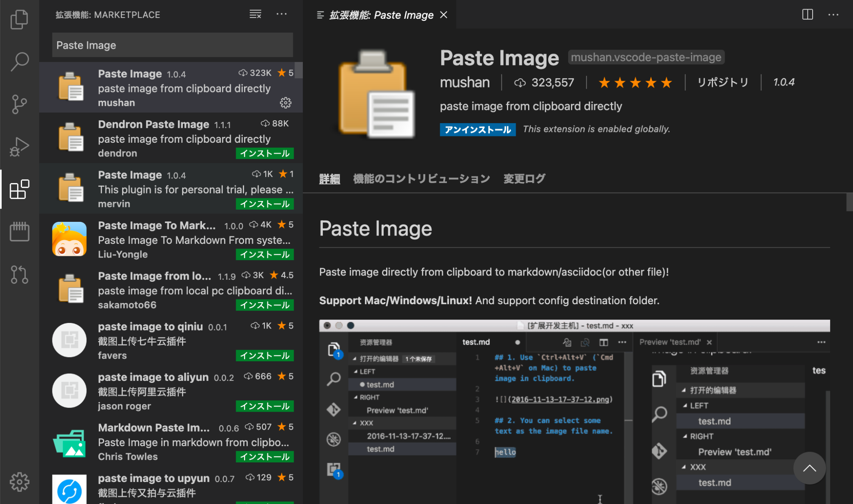The image size is (853, 504).
Task: Select the Source Control icon
Action: [x=19, y=105]
